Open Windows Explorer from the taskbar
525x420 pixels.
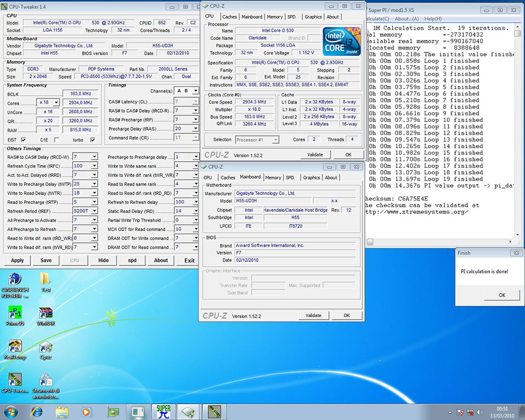pos(62,412)
